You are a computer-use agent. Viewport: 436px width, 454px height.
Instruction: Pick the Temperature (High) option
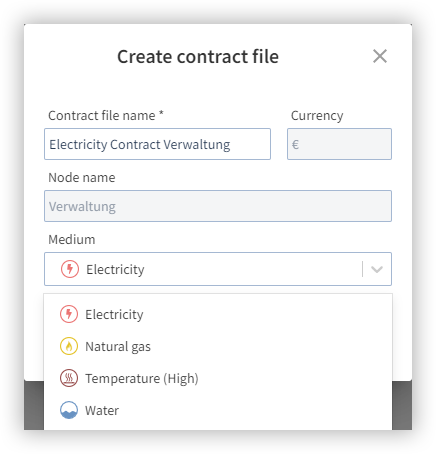pos(218,378)
